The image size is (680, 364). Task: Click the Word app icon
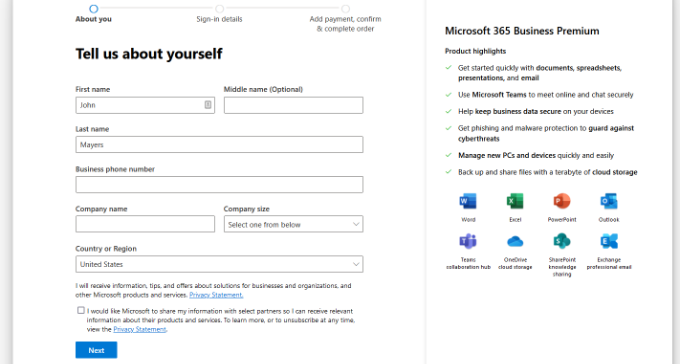click(x=468, y=201)
